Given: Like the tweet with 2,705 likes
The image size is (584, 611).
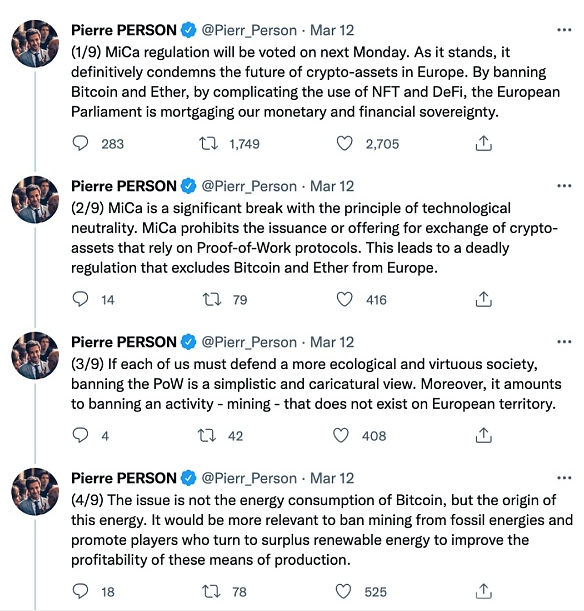Looking at the screenshot, I should [x=344, y=143].
